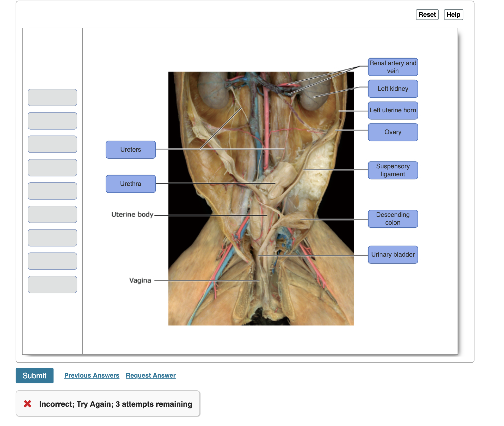
Task: Open the Previous Answers link
Action: [x=92, y=375]
